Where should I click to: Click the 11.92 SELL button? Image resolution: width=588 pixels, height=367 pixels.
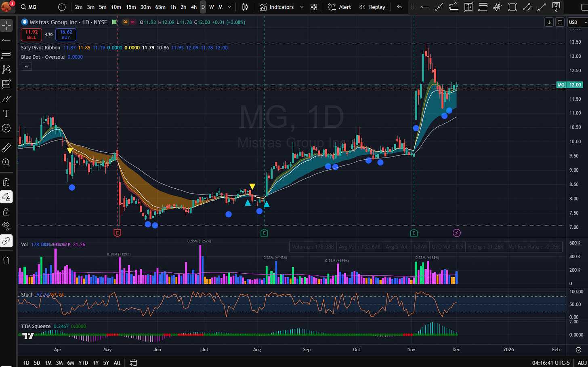(31, 35)
